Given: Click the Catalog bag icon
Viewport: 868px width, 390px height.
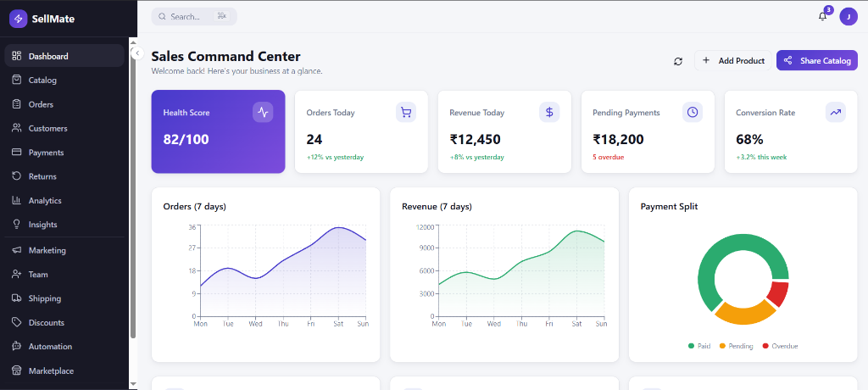Looking at the screenshot, I should coord(17,80).
